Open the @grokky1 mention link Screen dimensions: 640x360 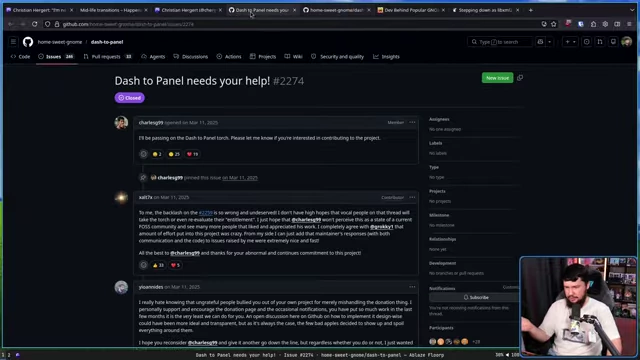click(381, 227)
